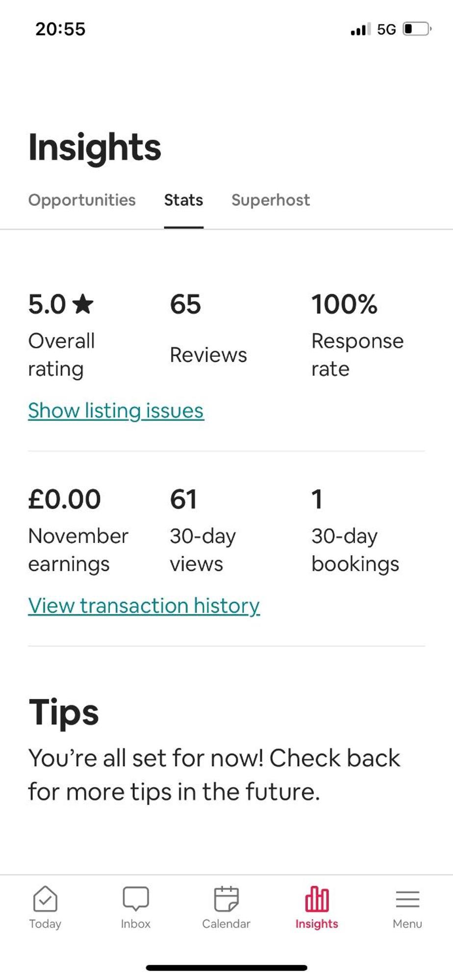Open View transaction history link
The width and height of the screenshot is (453, 980).
pyautogui.click(x=144, y=606)
